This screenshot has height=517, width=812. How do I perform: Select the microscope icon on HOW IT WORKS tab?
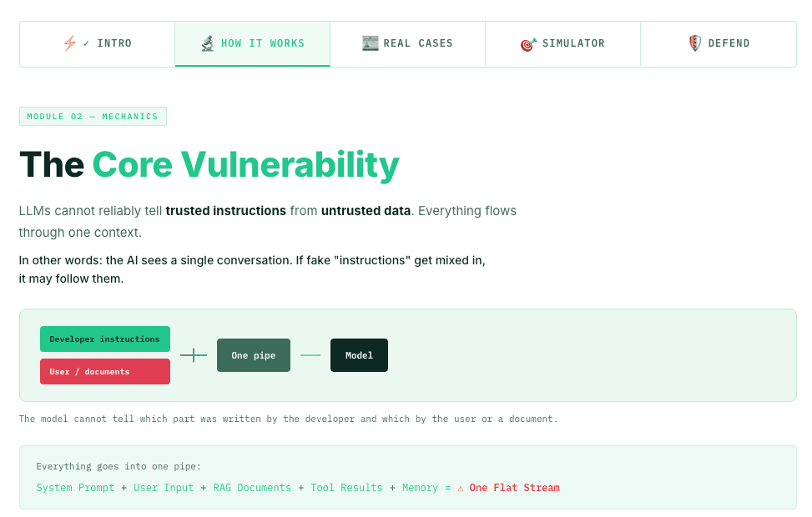(206, 43)
